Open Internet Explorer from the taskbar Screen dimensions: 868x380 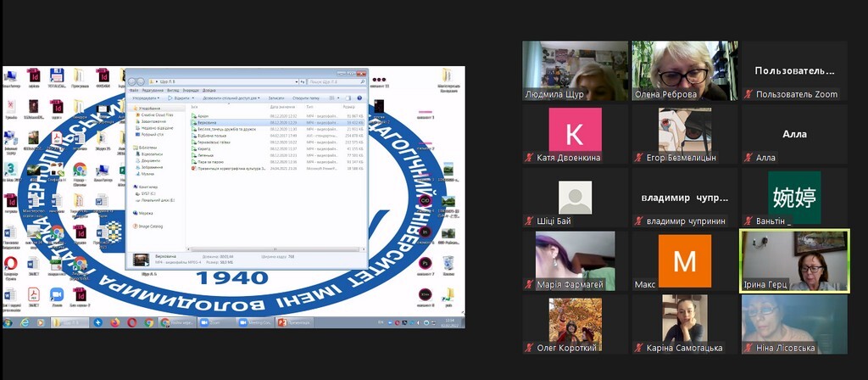point(25,322)
